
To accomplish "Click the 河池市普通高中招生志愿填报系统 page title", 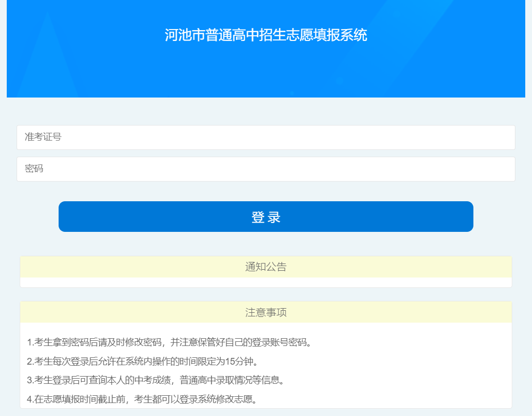I will coord(265,35).
